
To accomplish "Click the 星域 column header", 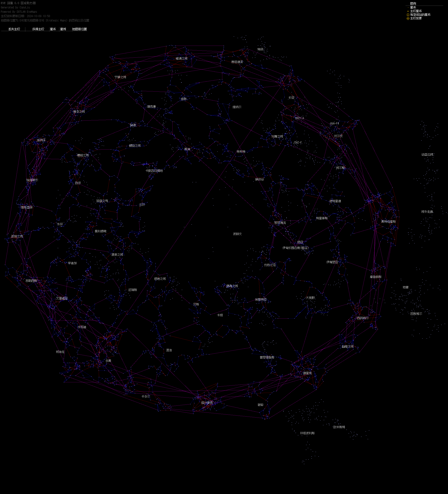I will (x=63, y=29).
